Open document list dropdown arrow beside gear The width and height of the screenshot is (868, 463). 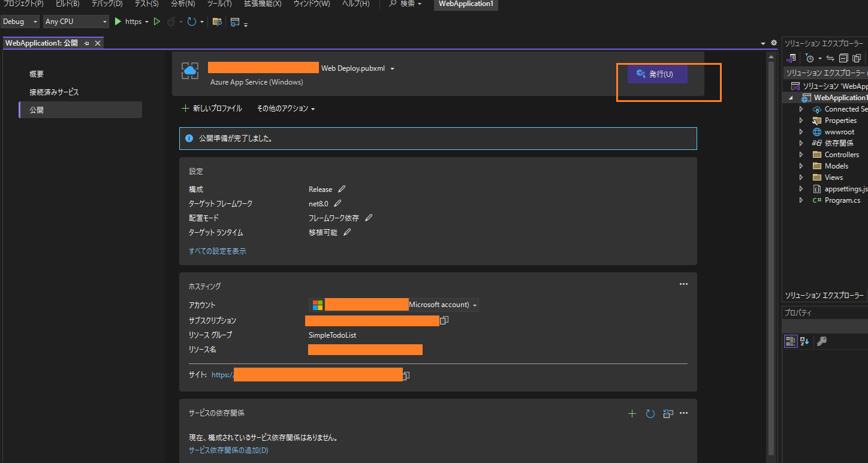(763, 43)
